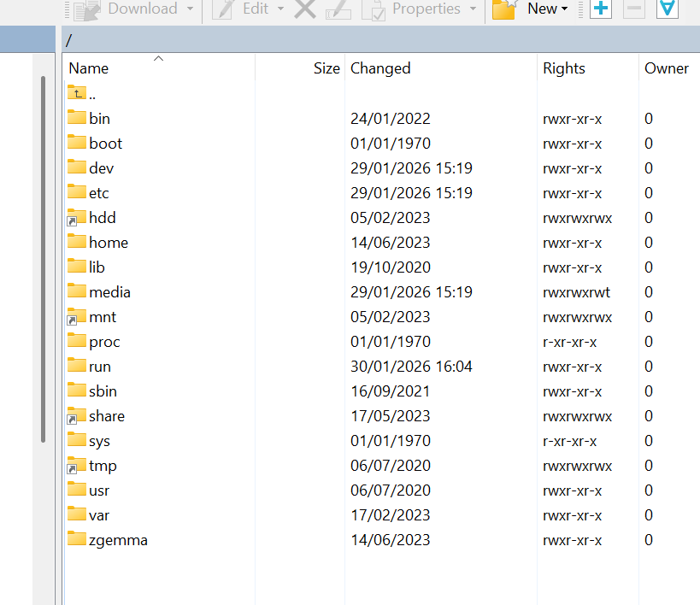Click the dev date '29/01/2026 15:19'

click(x=411, y=168)
